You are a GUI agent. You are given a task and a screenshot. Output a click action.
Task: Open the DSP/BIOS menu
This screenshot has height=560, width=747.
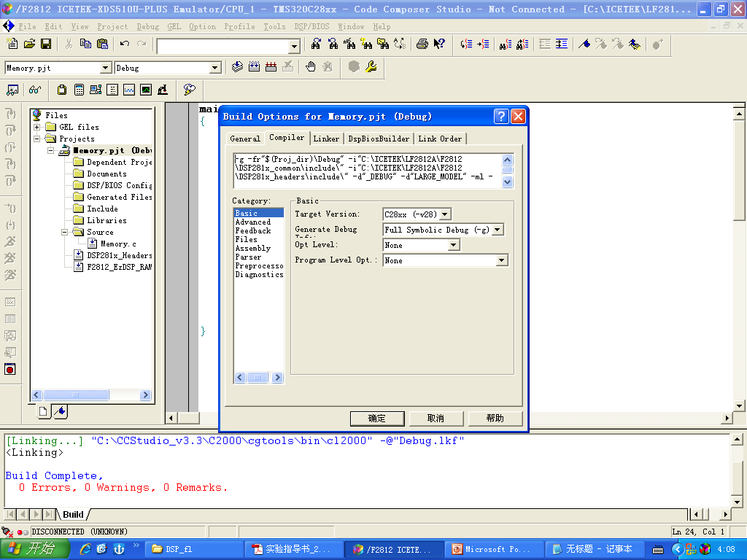[x=311, y=27]
